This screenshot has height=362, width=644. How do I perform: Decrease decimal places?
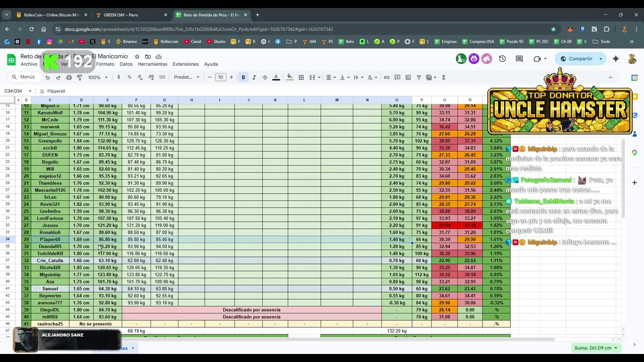click(x=139, y=77)
